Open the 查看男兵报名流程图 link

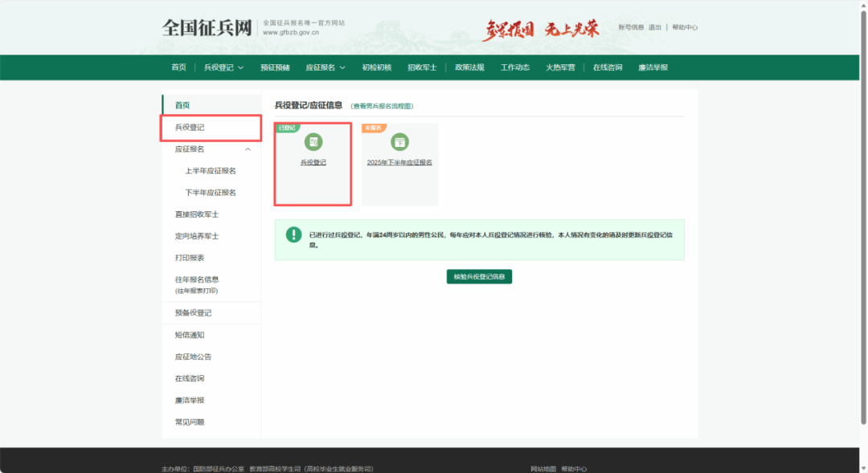click(382, 106)
